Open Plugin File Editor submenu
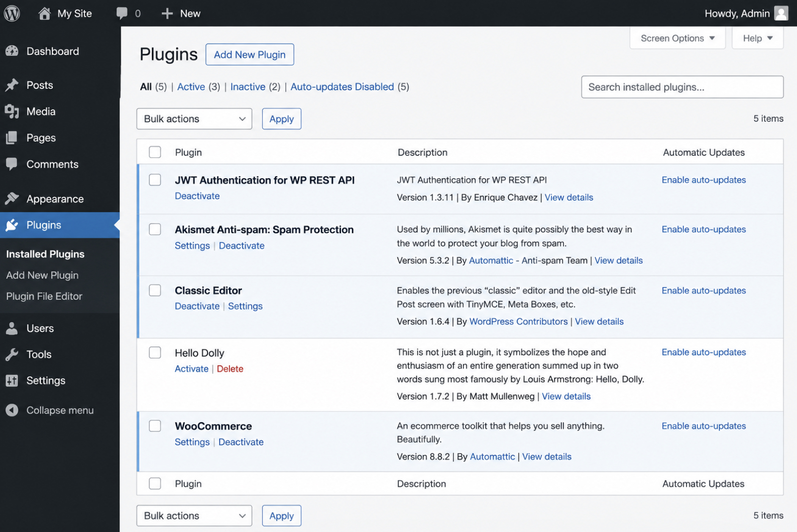Screen dimensions: 797x532 [x=44, y=296]
